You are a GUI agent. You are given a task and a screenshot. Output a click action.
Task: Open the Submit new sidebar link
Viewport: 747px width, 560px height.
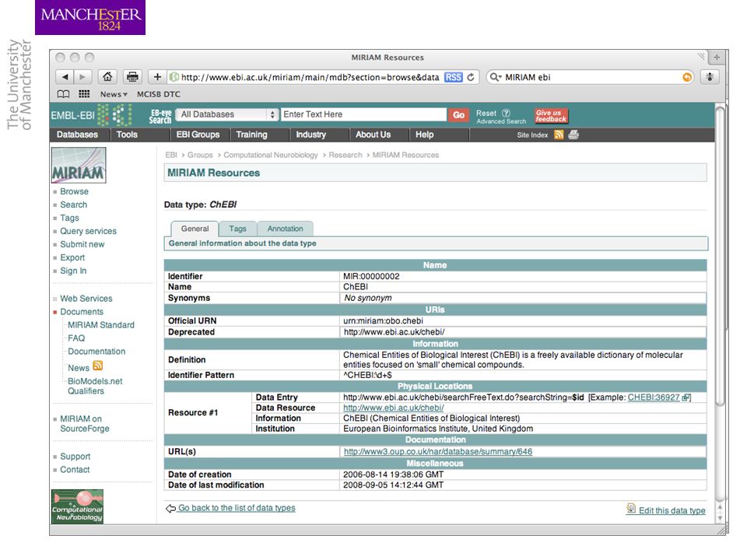82,244
